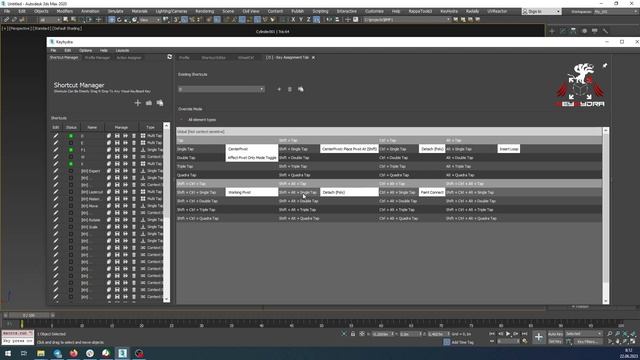The image size is (640, 360).
Task: Click the Play Animation button
Action: tap(508, 334)
